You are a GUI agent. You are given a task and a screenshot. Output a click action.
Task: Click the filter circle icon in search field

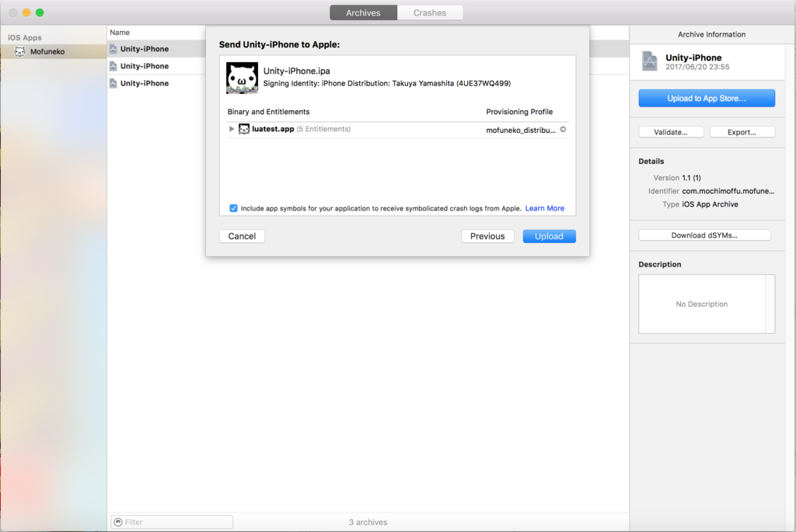[x=118, y=522]
